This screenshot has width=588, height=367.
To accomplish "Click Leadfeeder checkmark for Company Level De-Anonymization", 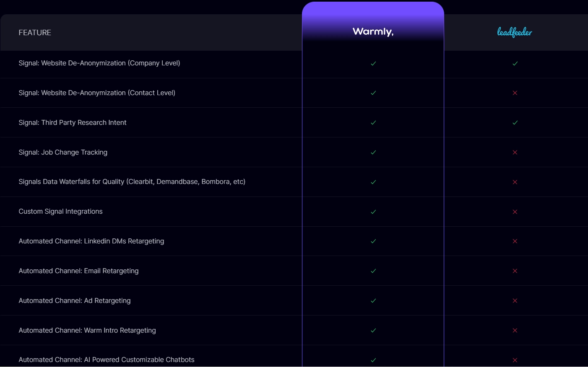I will pos(515,64).
